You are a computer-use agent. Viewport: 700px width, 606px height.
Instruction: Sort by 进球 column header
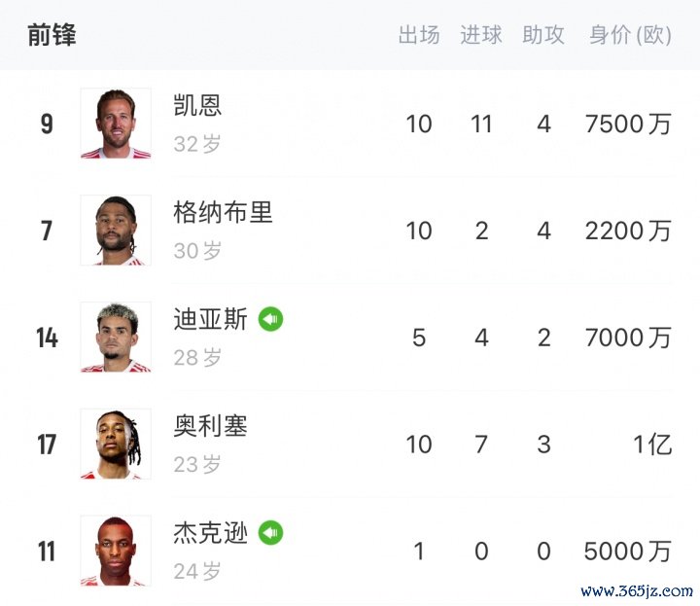point(481,35)
